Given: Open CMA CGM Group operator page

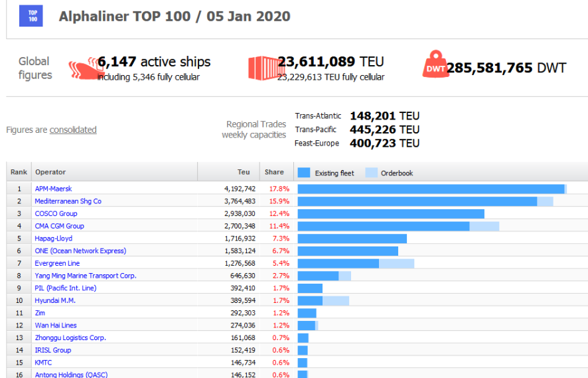Looking at the screenshot, I should click(x=59, y=226).
